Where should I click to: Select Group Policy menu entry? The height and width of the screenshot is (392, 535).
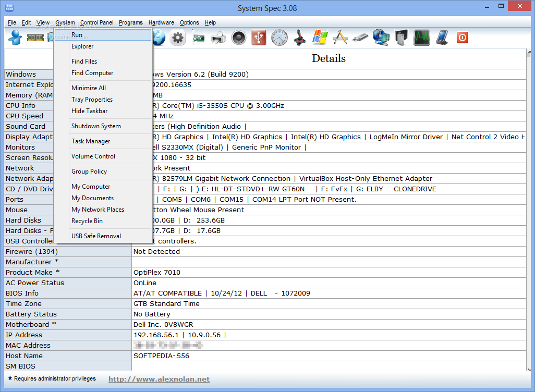point(103,171)
